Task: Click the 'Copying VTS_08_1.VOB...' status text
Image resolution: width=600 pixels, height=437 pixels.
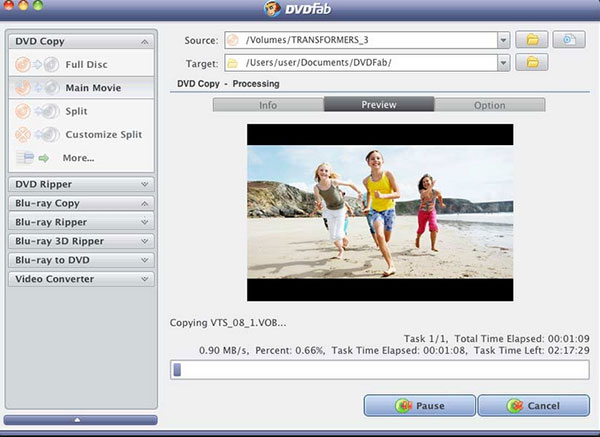Action: (x=228, y=323)
